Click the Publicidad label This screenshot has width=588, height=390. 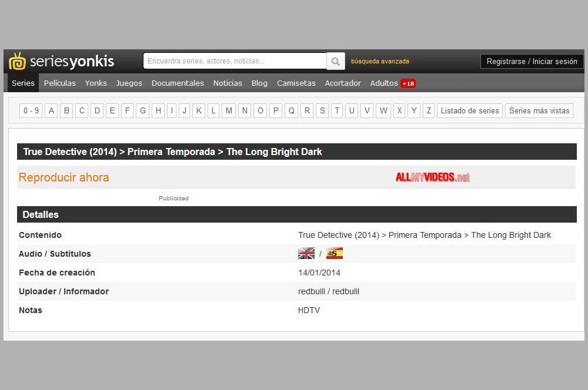point(173,198)
